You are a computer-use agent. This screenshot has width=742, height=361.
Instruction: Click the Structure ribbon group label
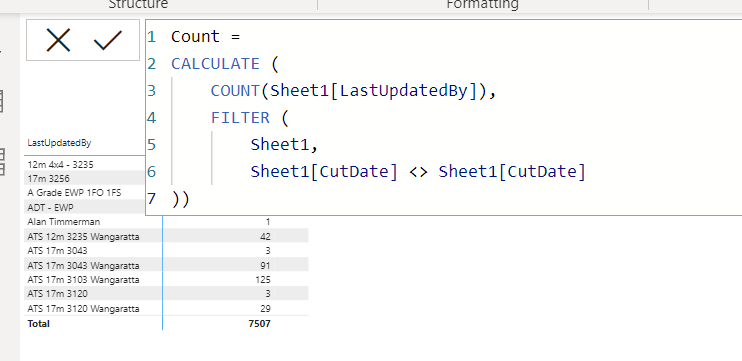click(x=138, y=4)
